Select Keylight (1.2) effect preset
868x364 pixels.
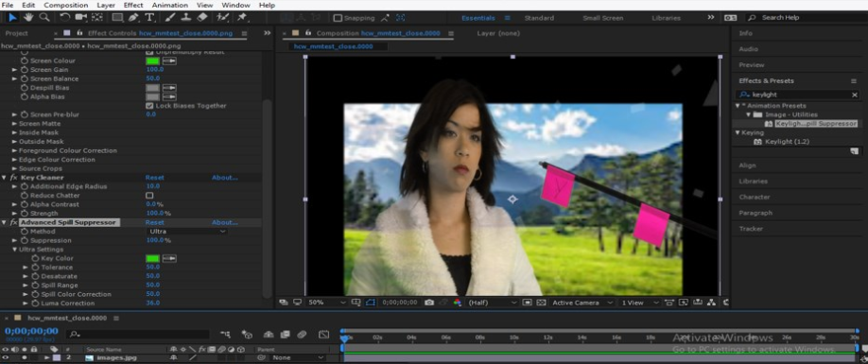pyautogui.click(x=788, y=142)
